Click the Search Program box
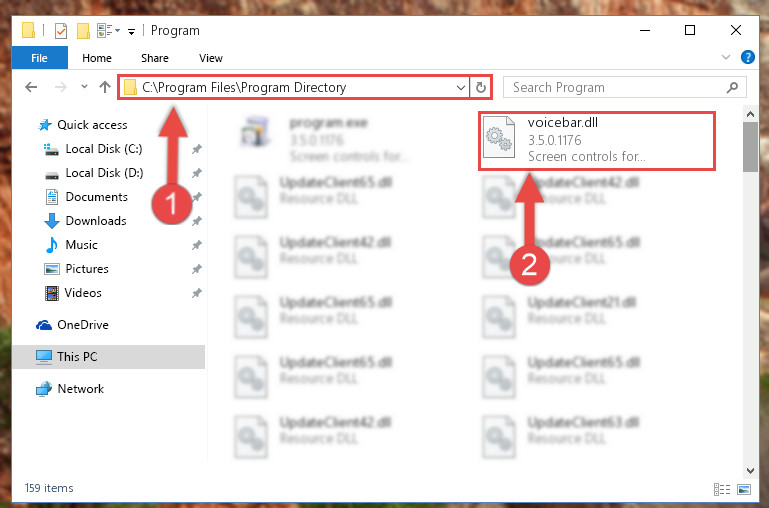Screen dimensions: 769x508 [624, 87]
